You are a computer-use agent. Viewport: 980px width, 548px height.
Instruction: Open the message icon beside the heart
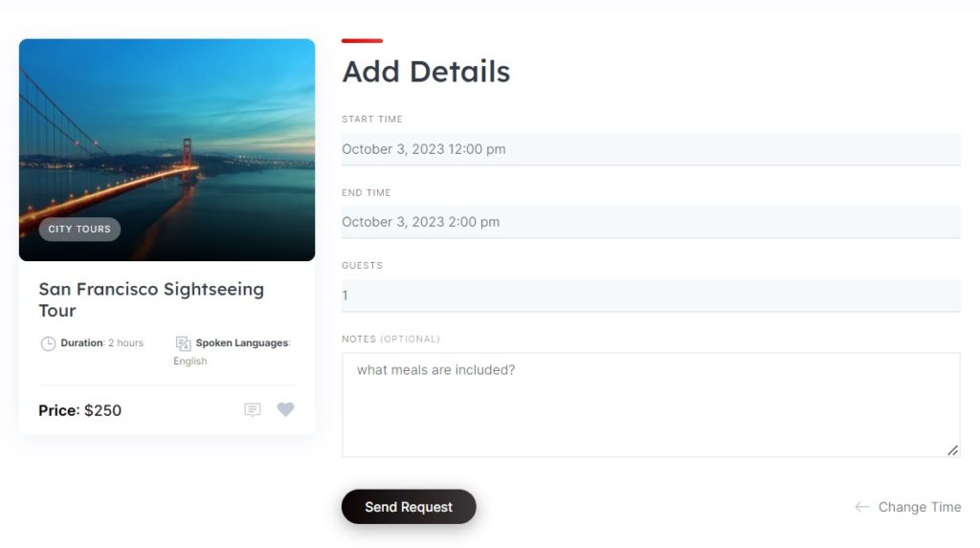coord(253,409)
